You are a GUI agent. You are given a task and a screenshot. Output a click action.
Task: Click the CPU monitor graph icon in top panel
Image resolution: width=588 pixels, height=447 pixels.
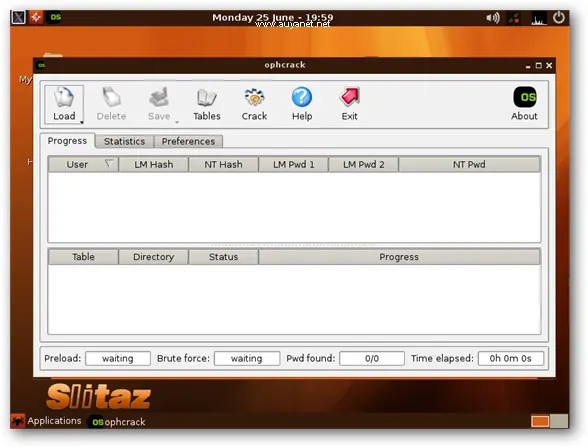coord(538,18)
